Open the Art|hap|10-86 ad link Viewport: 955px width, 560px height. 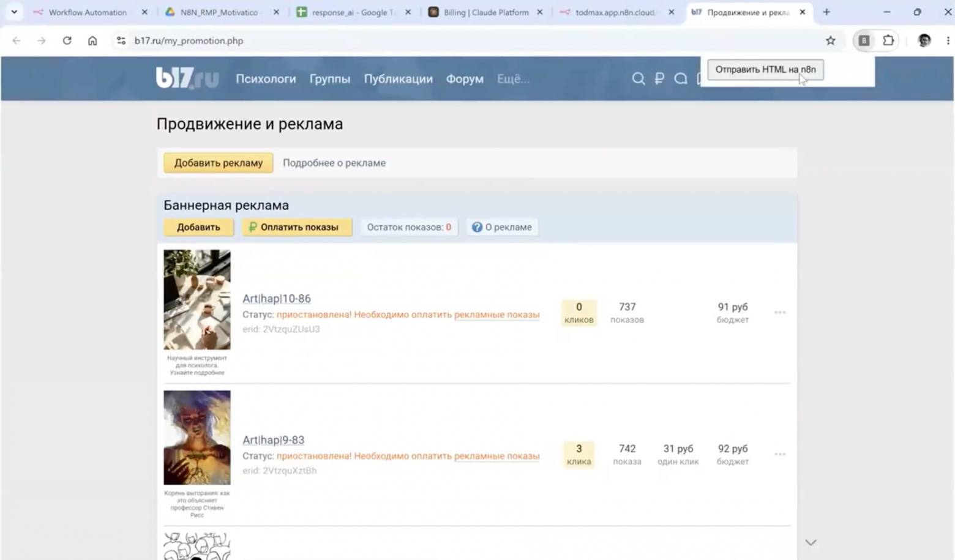pos(277,299)
